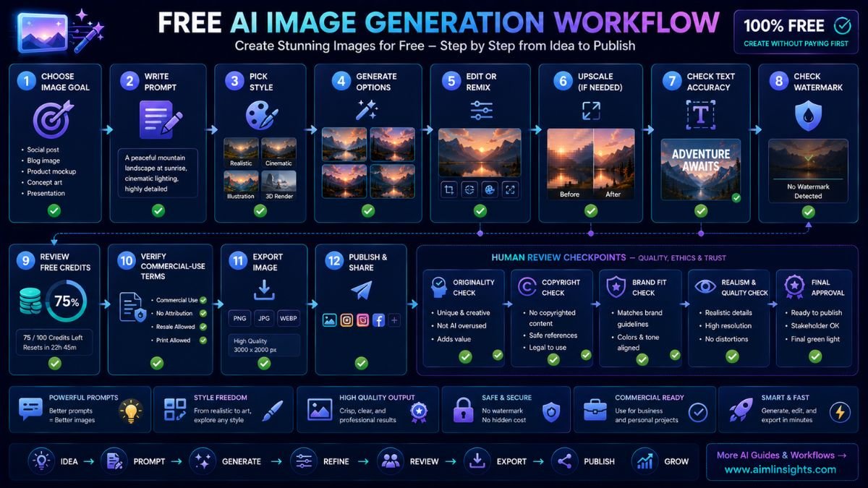
Task: Click the document shield icon in Commercial-Use Terms
Action: (132, 307)
